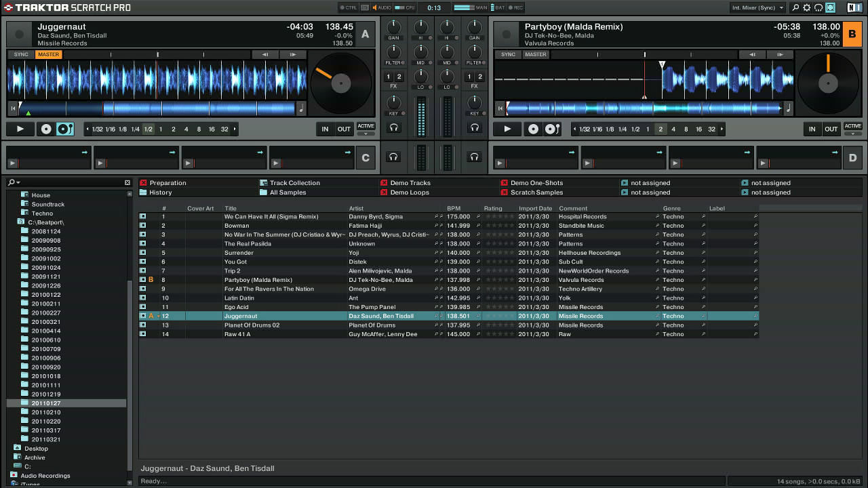Expand the advanced panel under Deck B ACTIVE
The width and height of the screenshot is (868, 488).
tap(853, 134)
